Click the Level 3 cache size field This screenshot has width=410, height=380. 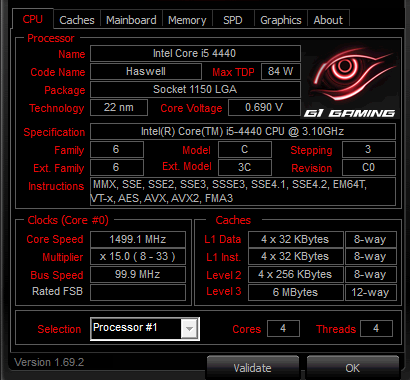(x=296, y=292)
